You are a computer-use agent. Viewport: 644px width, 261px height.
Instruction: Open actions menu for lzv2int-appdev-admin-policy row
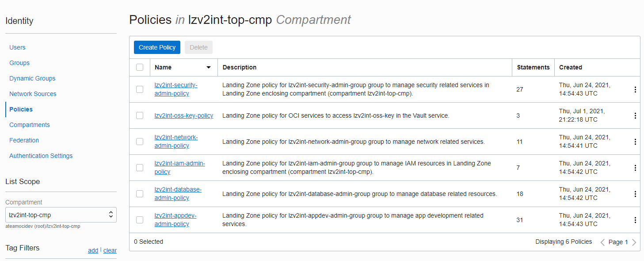[635, 220]
